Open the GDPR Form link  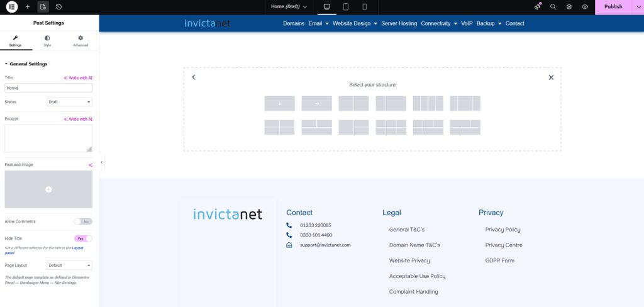point(499,260)
